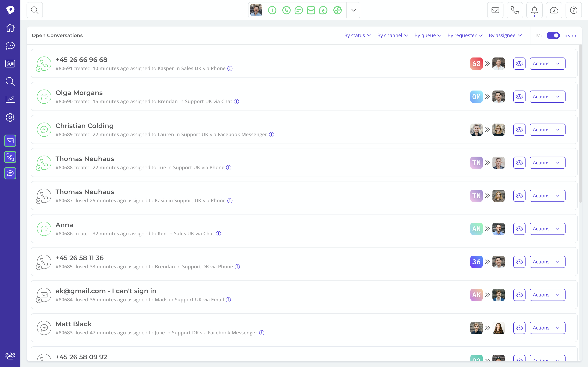The image size is (588, 367).
Task: Click the info icon next to #80691
Action: [230, 69]
